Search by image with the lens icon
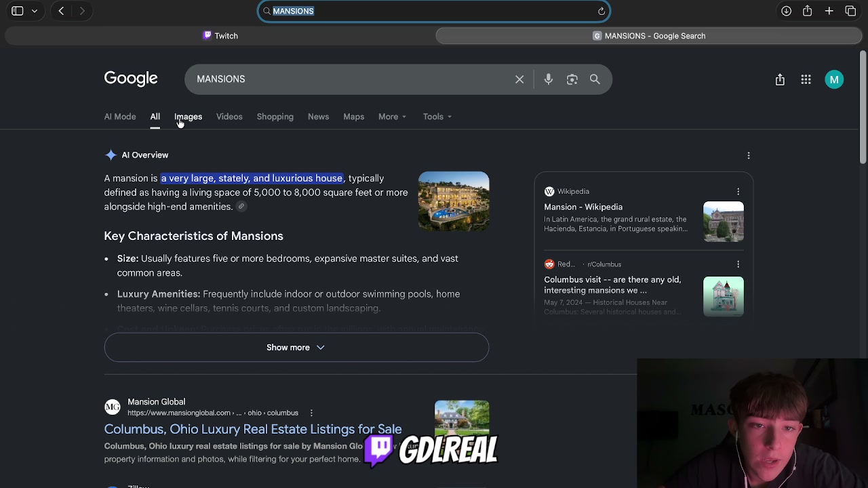Screen dimensions: 868x488 click(572, 79)
